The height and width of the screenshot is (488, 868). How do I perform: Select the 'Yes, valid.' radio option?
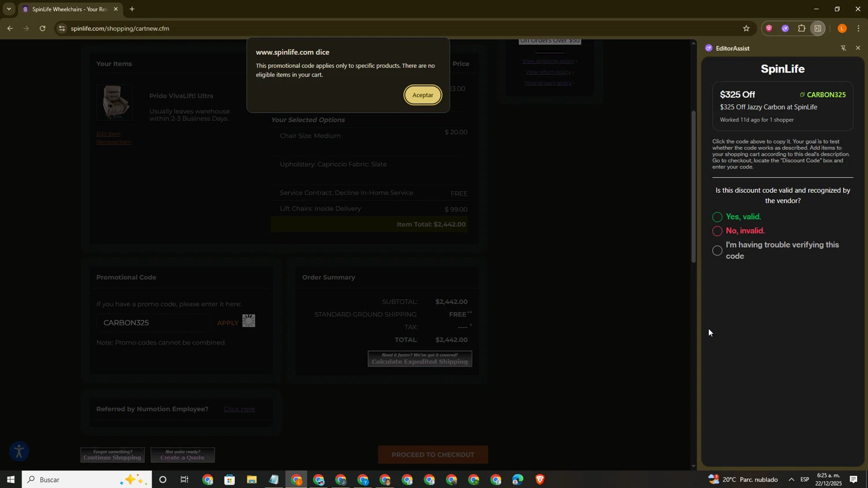point(717,217)
